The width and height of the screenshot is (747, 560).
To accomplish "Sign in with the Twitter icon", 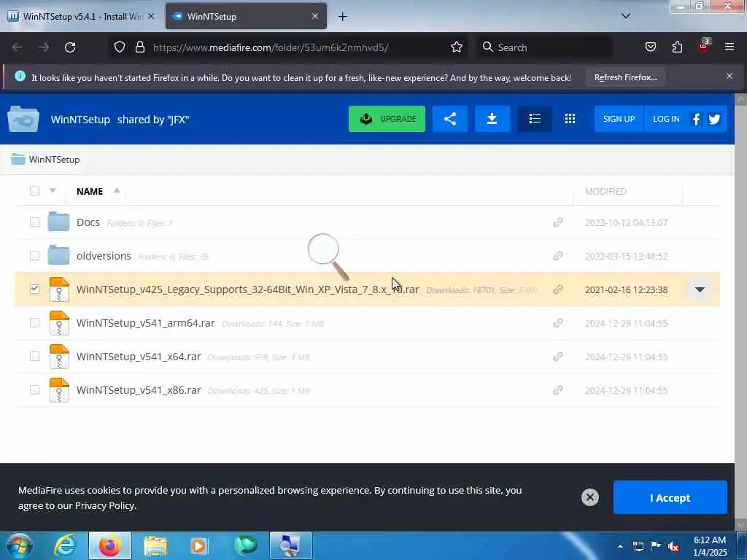I will [714, 119].
